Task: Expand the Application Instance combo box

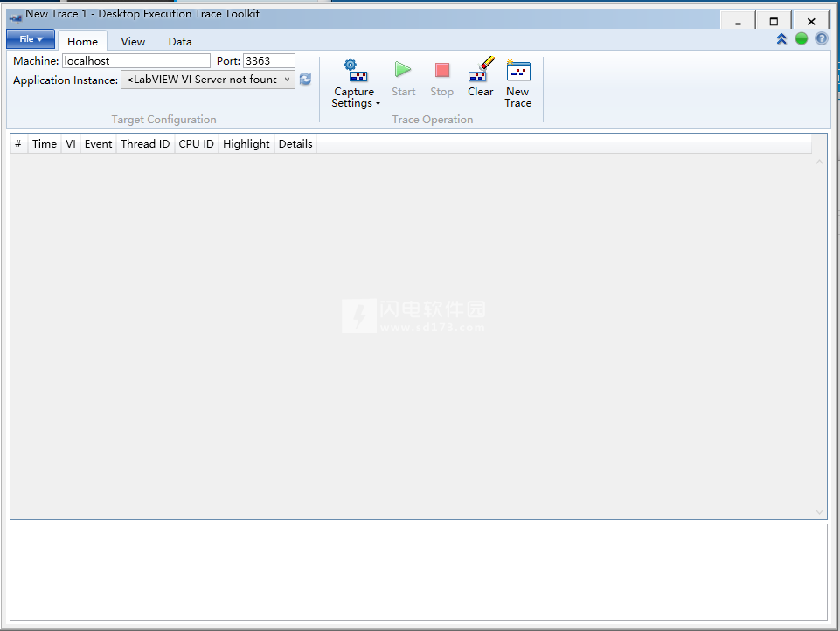Action: pos(208,80)
